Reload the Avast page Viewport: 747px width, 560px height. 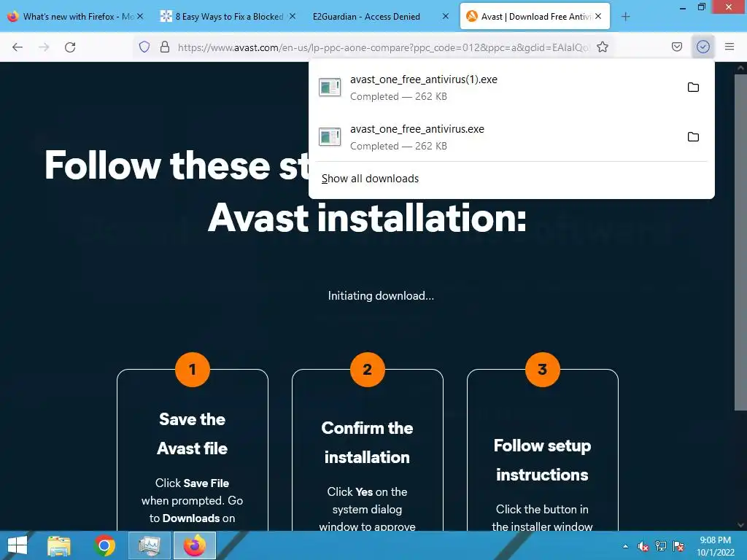(70, 47)
